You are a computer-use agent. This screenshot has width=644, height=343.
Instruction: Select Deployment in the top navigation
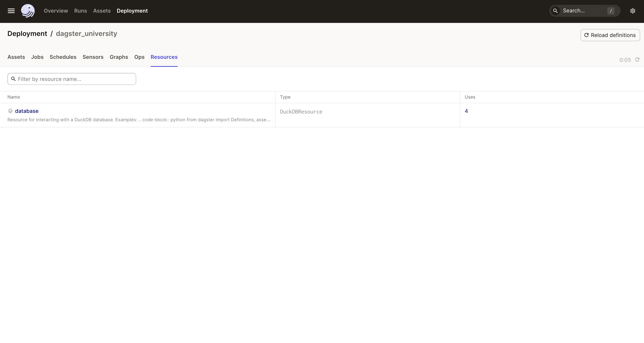132,11
